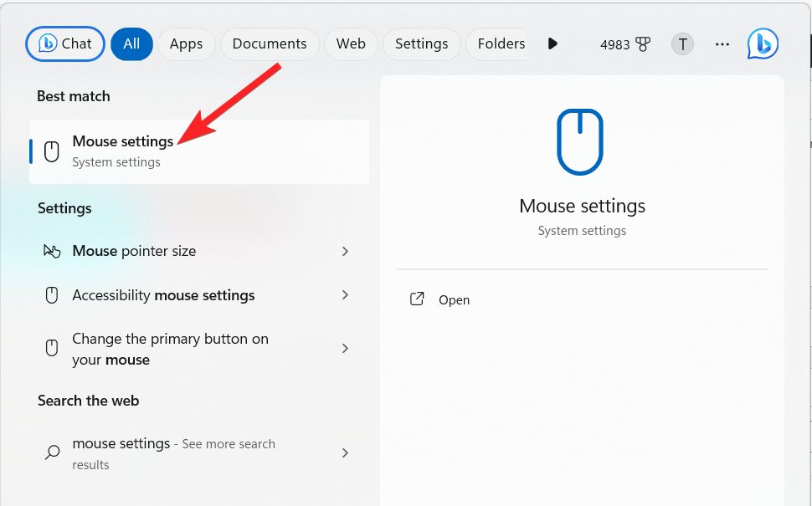Click the Accessibility mouse settings icon
Image resolution: width=812 pixels, height=506 pixels.
point(51,294)
